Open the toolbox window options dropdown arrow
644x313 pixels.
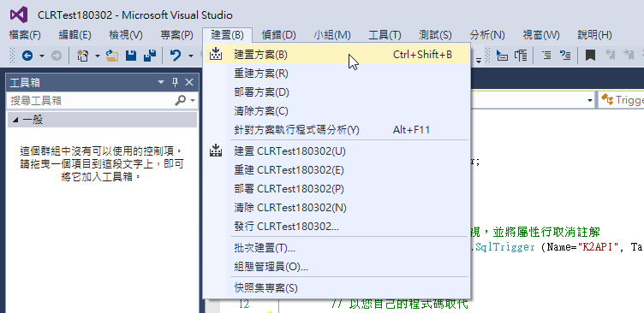click(161, 82)
